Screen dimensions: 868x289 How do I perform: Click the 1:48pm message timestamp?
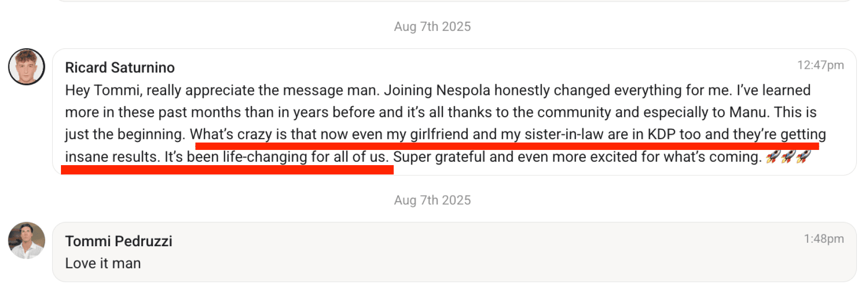coord(823,238)
